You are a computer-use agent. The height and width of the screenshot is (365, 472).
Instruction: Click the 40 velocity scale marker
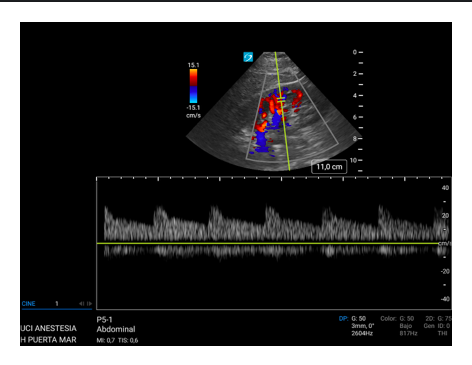[x=445, y=188]
